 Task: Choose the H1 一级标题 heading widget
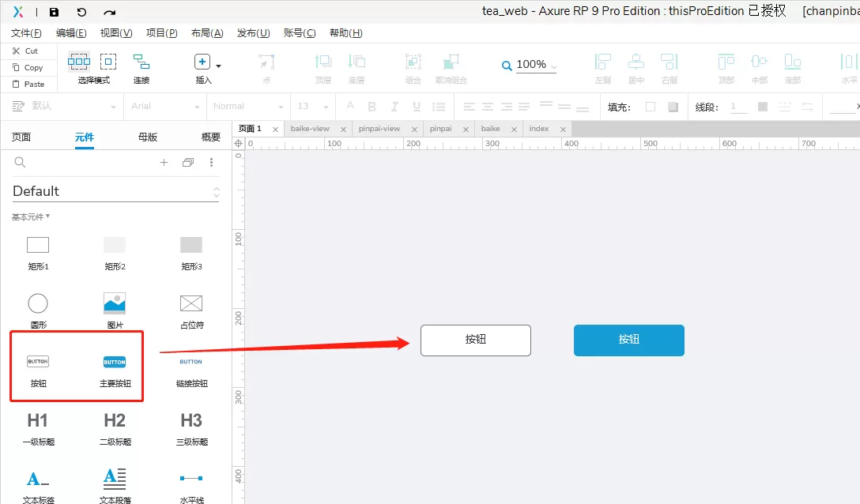pos(38,429)
